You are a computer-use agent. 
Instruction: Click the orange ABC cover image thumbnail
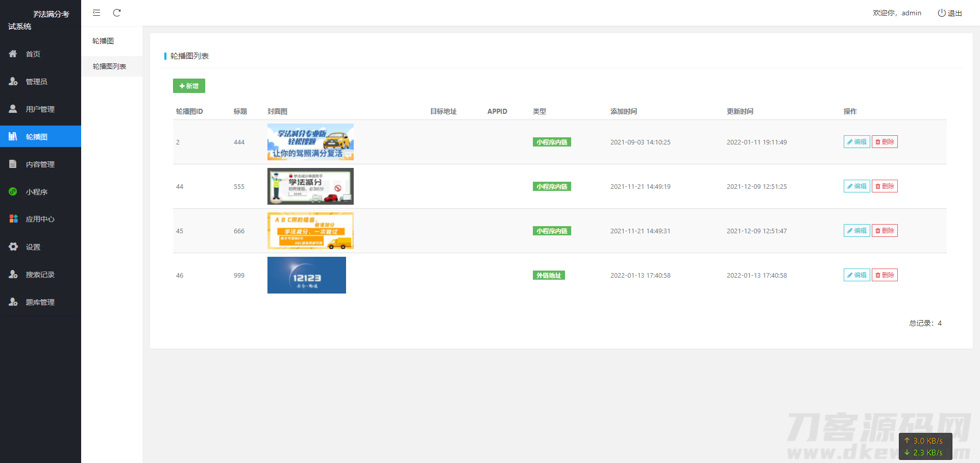click(x=310, y=231)
